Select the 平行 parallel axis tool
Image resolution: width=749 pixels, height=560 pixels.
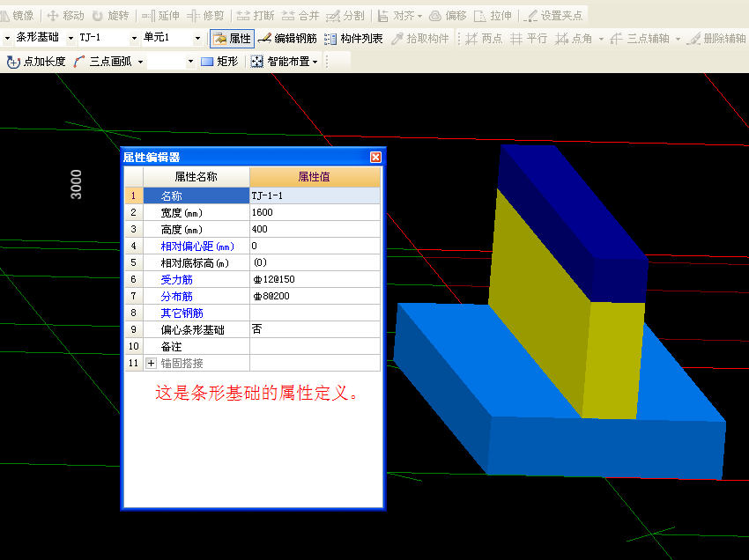tap(529, 39)
